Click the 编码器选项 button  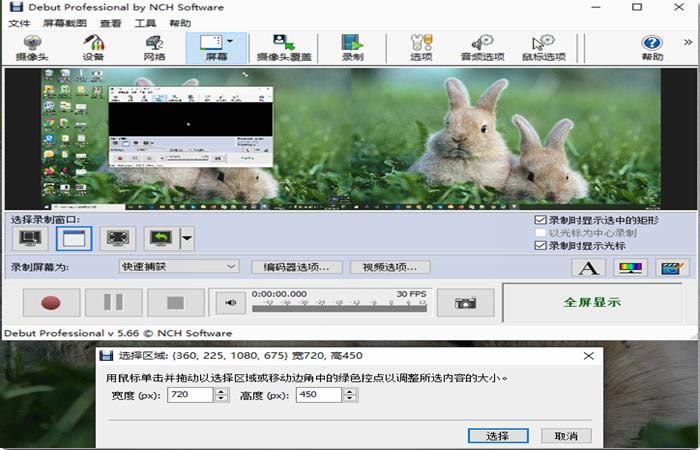(297, 267)
